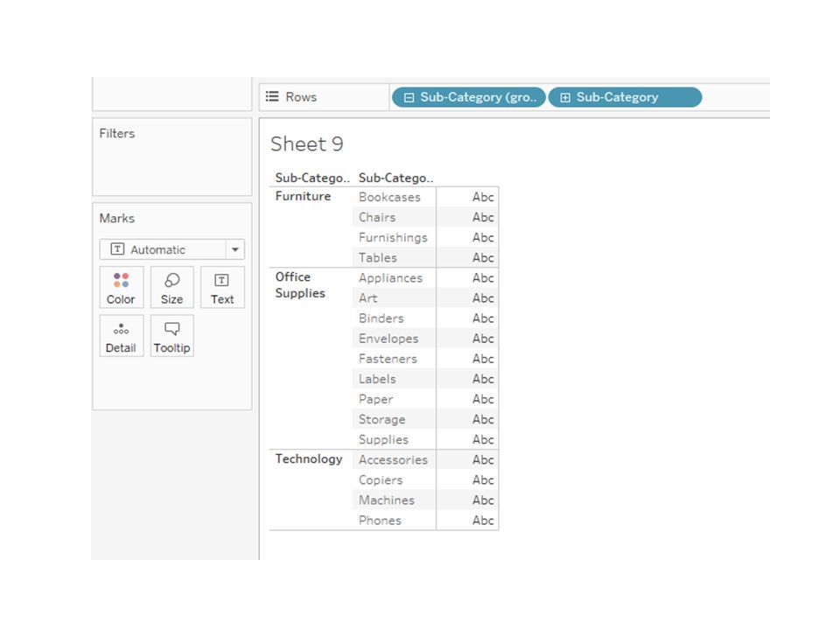Select the Office Supplies group header
The width and height of the screenshot is (840, 630).
300,285
